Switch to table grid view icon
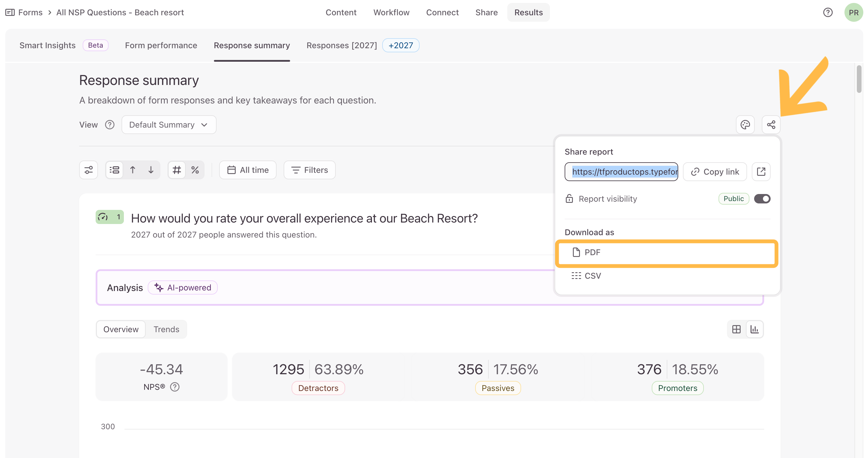868x458 pixels. (x=736, y=329)
